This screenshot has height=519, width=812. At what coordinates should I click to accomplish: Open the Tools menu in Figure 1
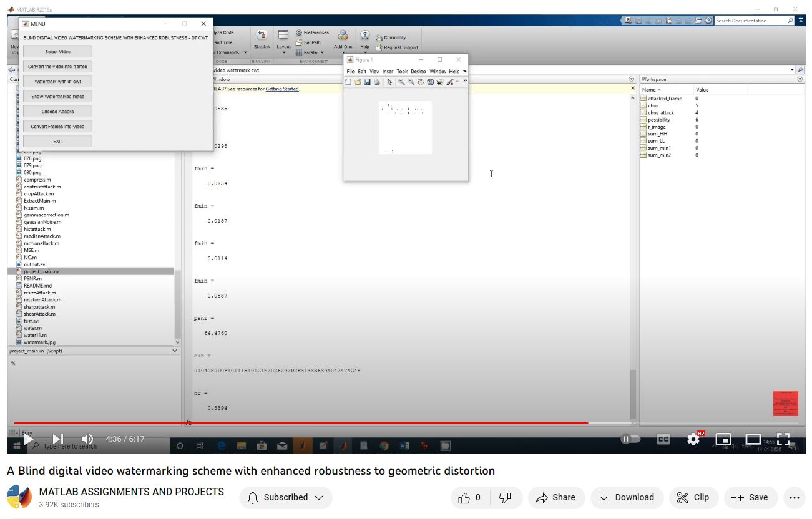click(402, 71)
